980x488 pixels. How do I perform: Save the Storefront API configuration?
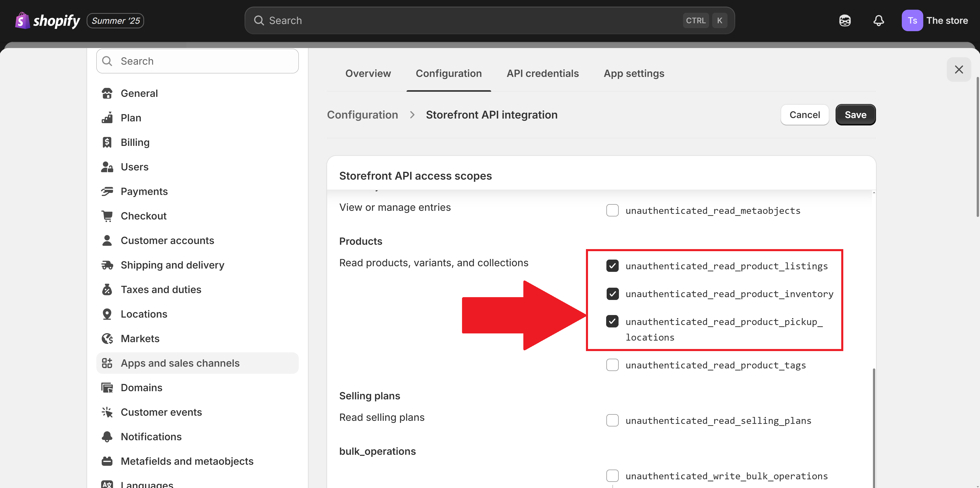tap(855, 114)
